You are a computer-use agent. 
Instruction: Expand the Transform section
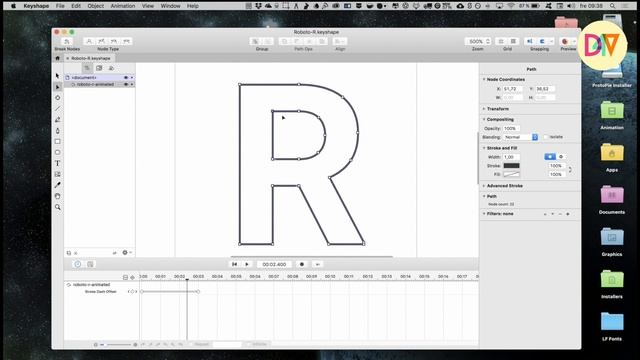click(x=484, y=109)
